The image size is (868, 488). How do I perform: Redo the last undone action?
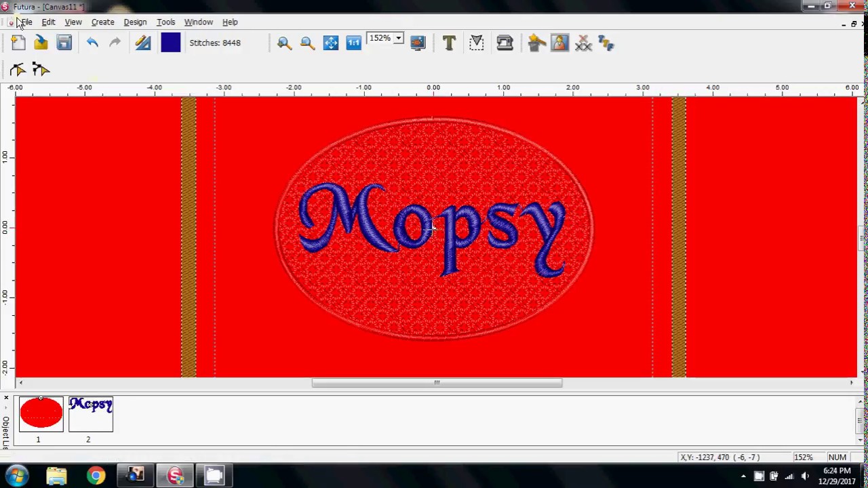point(115,43)
